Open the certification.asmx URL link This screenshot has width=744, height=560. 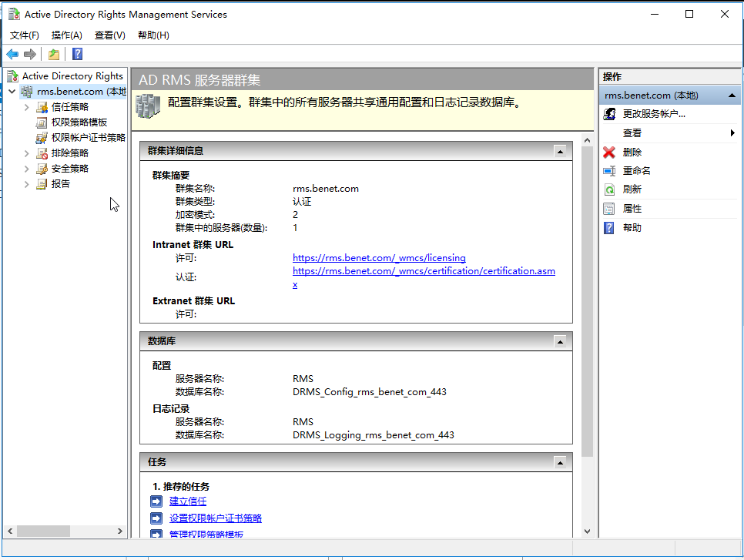click(x=424, y=271)
